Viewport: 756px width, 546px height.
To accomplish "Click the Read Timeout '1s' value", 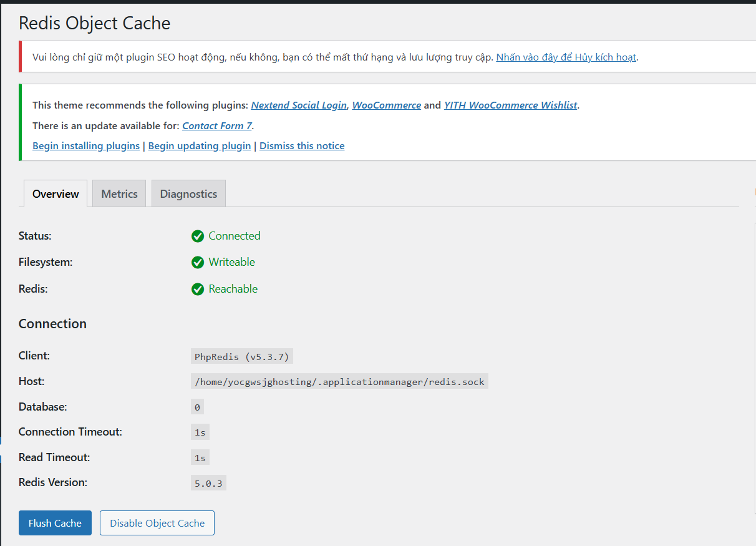I will pyautogui.click(x=200, y=457).
